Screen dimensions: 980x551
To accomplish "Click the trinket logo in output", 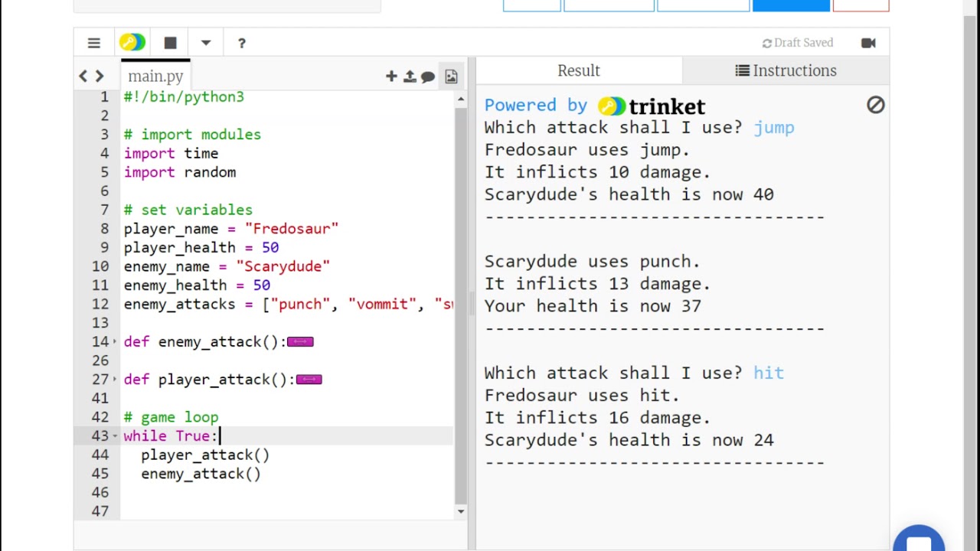I will (x=652, y=106).
